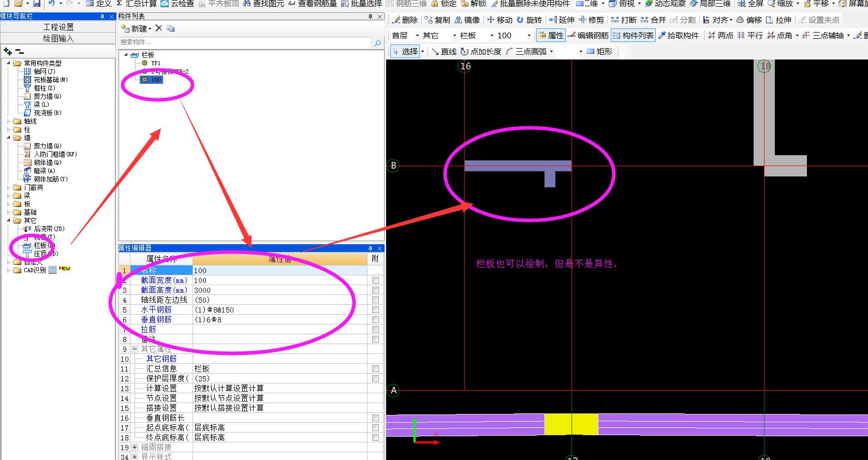Tick the 垂直钢筋 row checkbox
This screenshot has height=460, width=868.
point(375,319)
